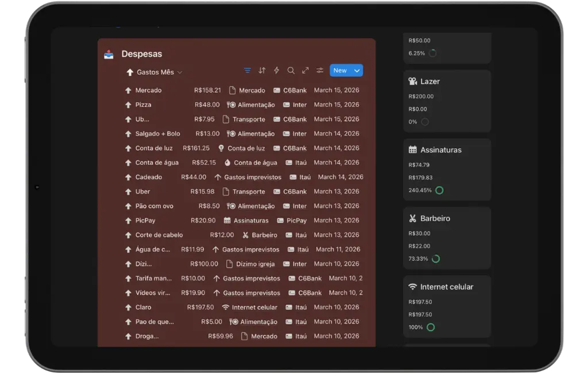Click the Dízimo igreja category tag
The image size is (588, 373).
(250, 264)
